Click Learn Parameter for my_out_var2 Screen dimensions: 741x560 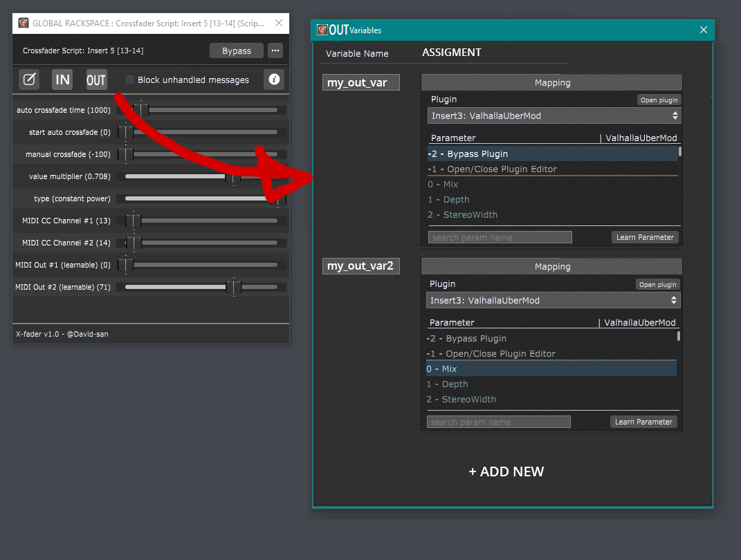tap(643, 422)
